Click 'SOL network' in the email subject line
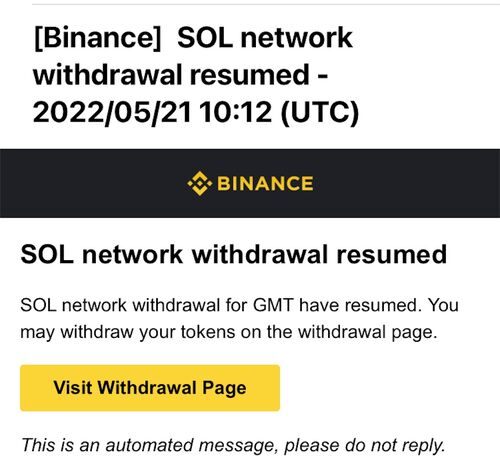This screenshot has height=476, width=500. (x=264, y=38)
